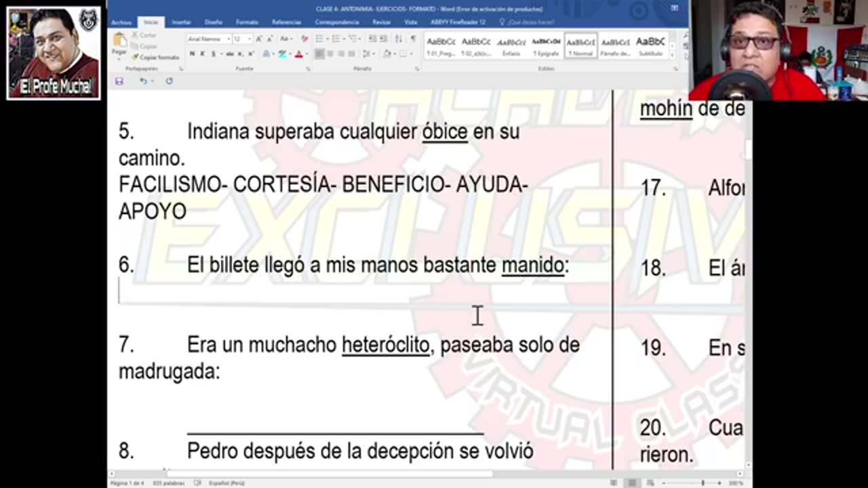Apply bullet list icon
Image resolution: width=868 pixels, height=488 pixels.
point(321,39)
